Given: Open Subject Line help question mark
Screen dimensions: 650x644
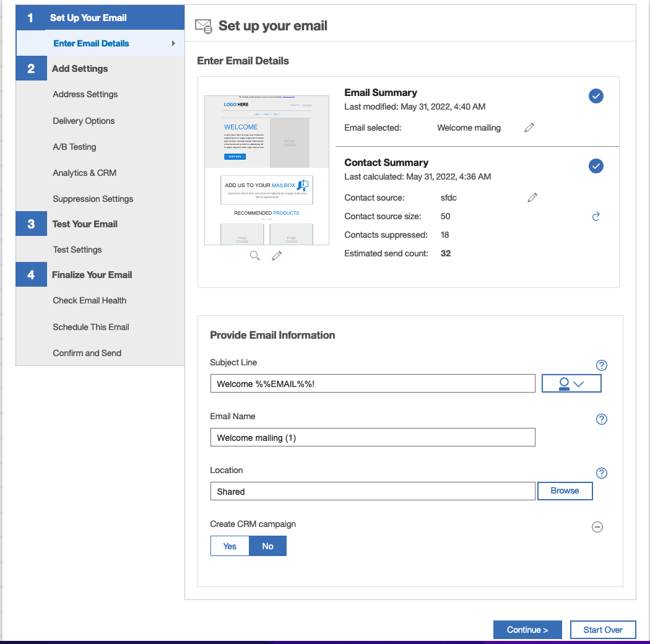Looking at the screenshot, I should pos(601,365).
